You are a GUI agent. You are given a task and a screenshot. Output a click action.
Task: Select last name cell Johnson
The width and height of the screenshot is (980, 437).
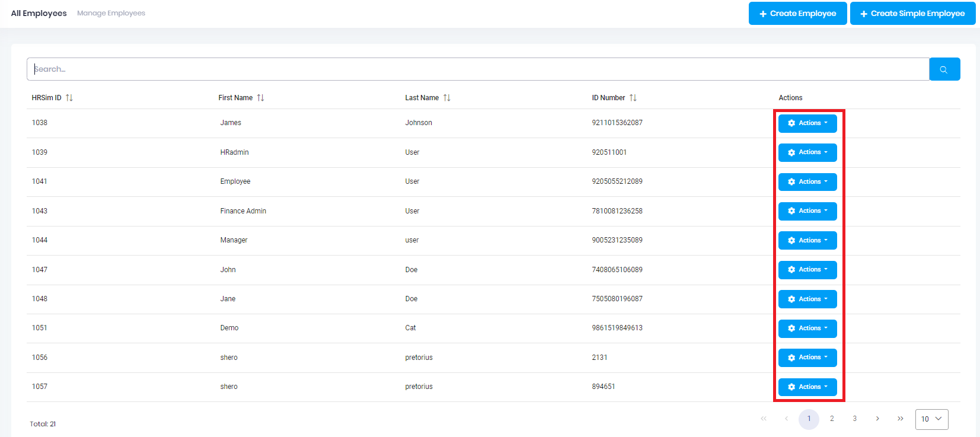(419, 123)
